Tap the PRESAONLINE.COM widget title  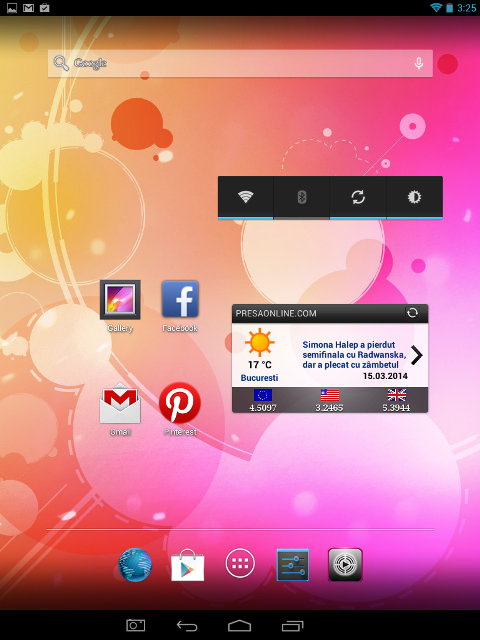click(x=276, y=313)
